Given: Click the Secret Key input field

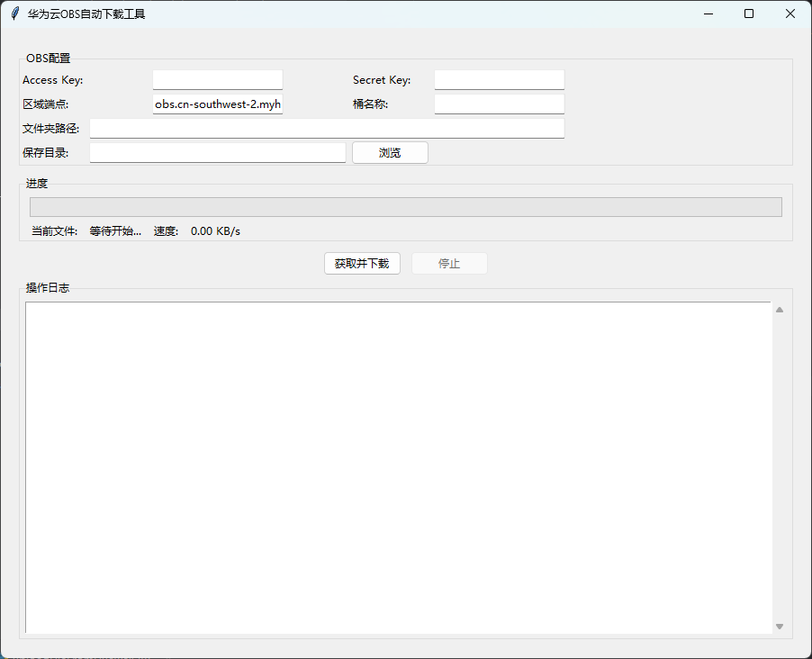Looking at the screenshot, I should [x=500, y=80].
